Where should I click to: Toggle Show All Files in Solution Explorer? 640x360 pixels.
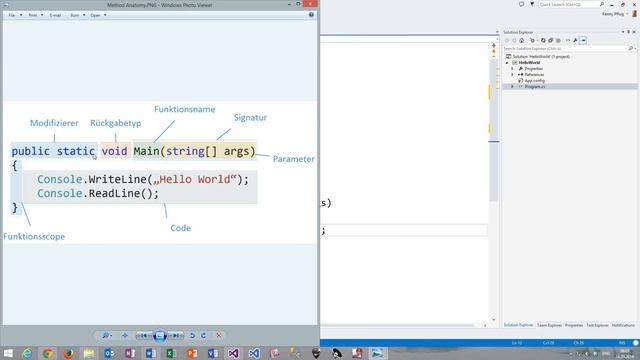pyautogui.click(x=558, y=40)
